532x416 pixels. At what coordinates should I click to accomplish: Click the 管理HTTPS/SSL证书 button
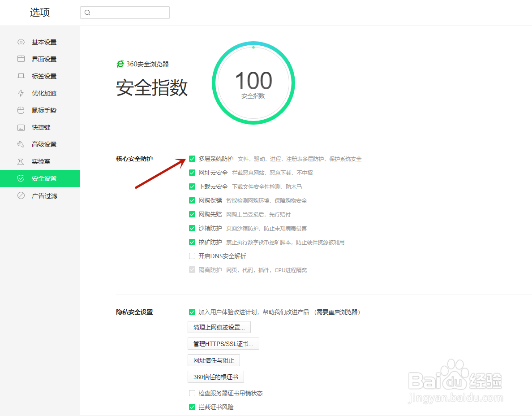(223, 343)
